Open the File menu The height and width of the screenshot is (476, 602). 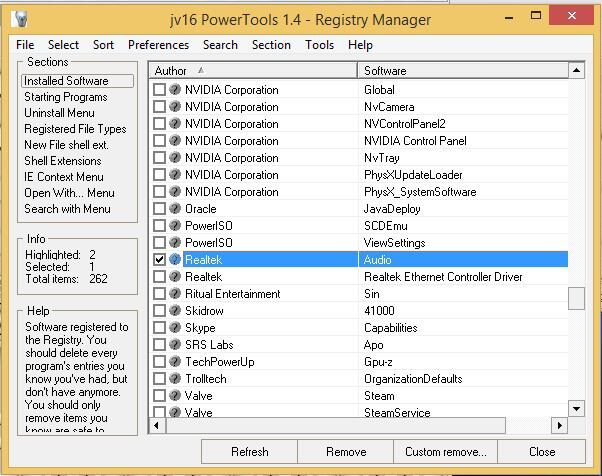[x=25, y=45]
